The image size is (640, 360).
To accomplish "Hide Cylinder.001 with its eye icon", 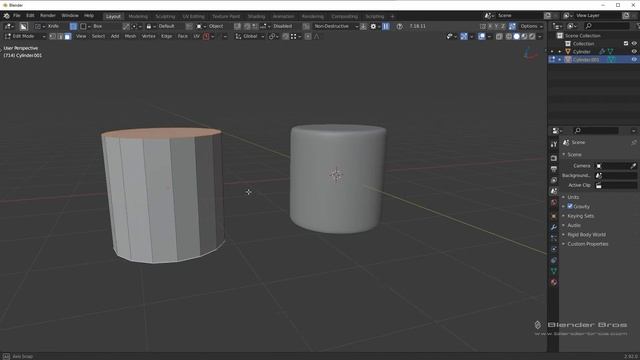I will click(x=634, y=60).
